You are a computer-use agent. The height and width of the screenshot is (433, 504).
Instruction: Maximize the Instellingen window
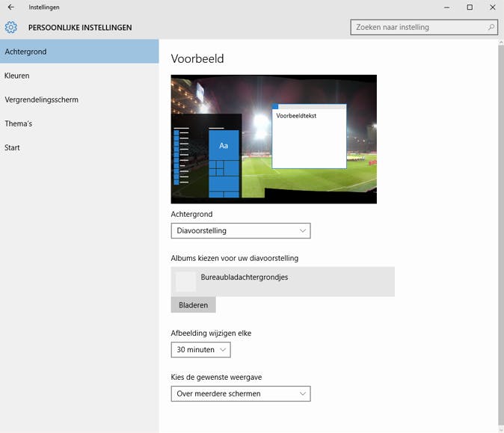pos(470,7)
